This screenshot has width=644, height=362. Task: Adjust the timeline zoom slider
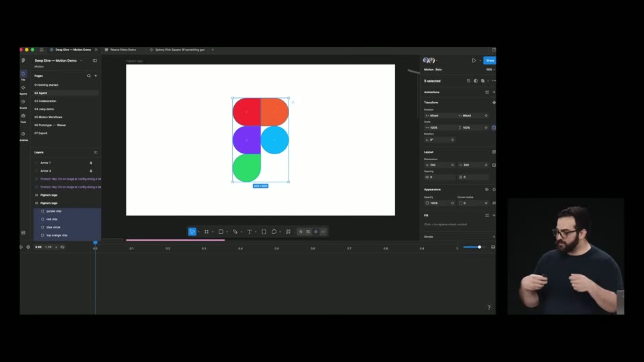pyautogui.click(x=479, y=247)
